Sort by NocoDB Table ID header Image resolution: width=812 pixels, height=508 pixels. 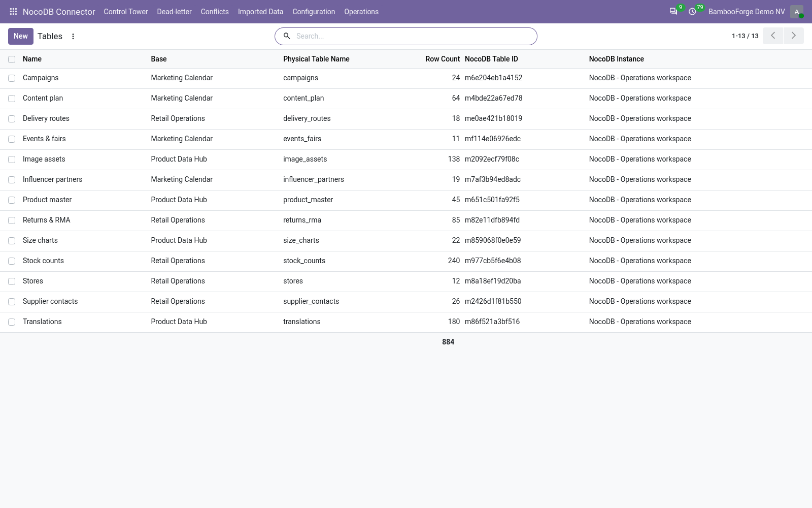[x=491, y=59]
